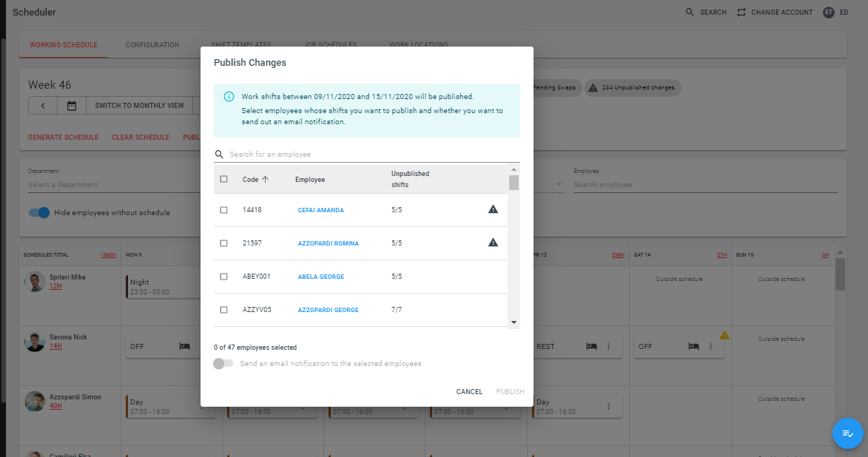Open AZZOPARDI ROMINA employee link
The width and height of the screenshot is (868, 457).
coord(329,243)
